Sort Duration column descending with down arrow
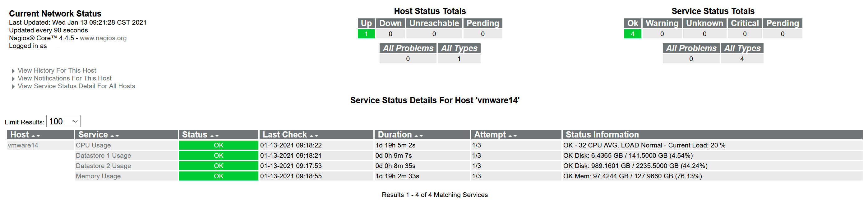This screenshot has width=868, height=207. click(x=421, y=136)
